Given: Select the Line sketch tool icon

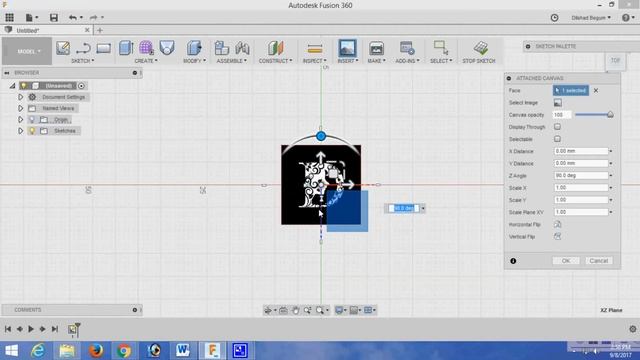Looking at the screenshot, I should pos(83,48).
